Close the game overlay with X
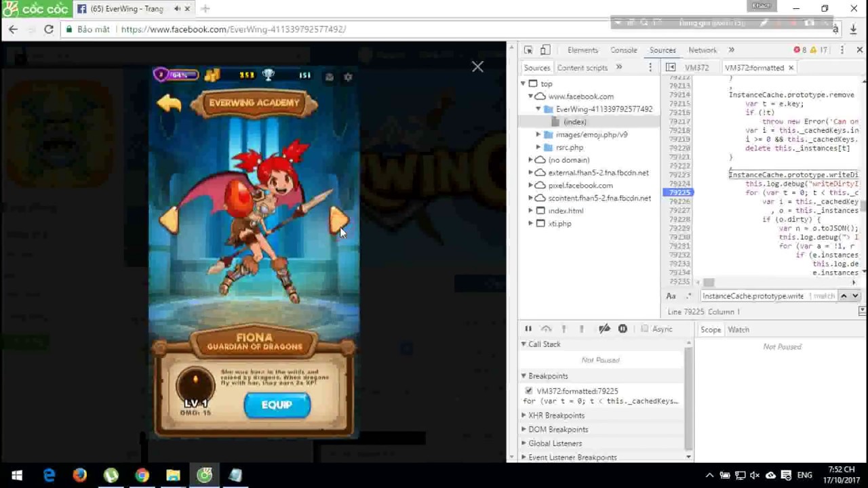This screenshot has width=868, height=488. pyautogui.click(x=477, y=66)
